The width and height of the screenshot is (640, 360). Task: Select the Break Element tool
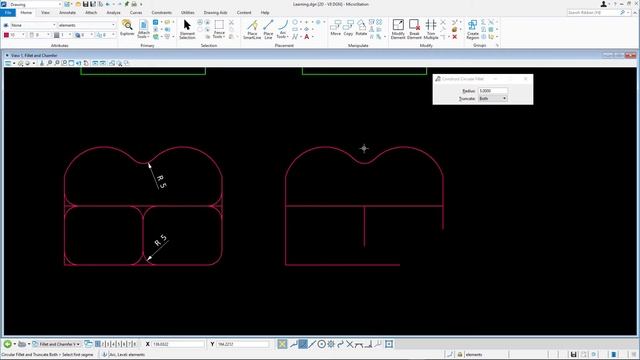[x=414, y=29]
